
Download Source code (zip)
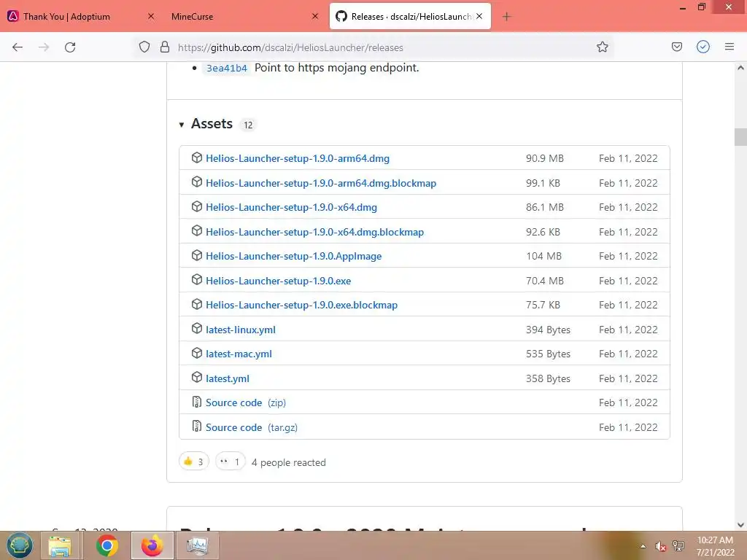click(x=246, y=402)
